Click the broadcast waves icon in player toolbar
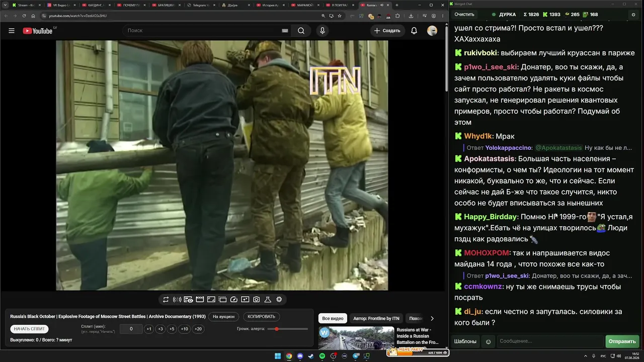 (177, 300)
